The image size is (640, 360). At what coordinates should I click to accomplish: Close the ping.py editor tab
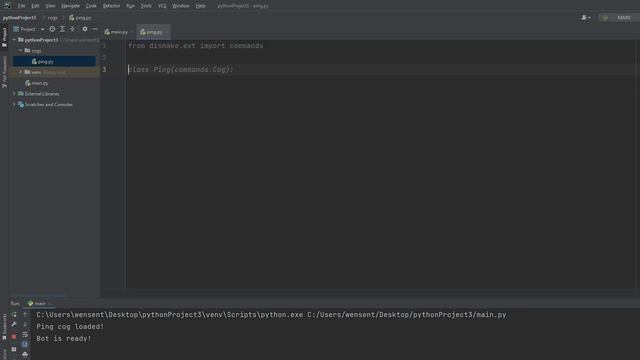167,32
